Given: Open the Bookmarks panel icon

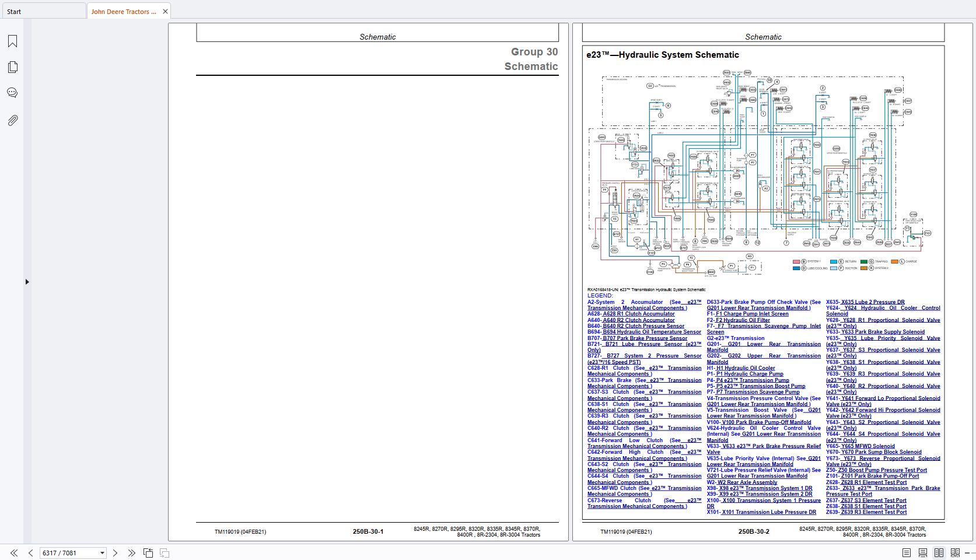Looking at the screenshot, I should tap(12, 41).
